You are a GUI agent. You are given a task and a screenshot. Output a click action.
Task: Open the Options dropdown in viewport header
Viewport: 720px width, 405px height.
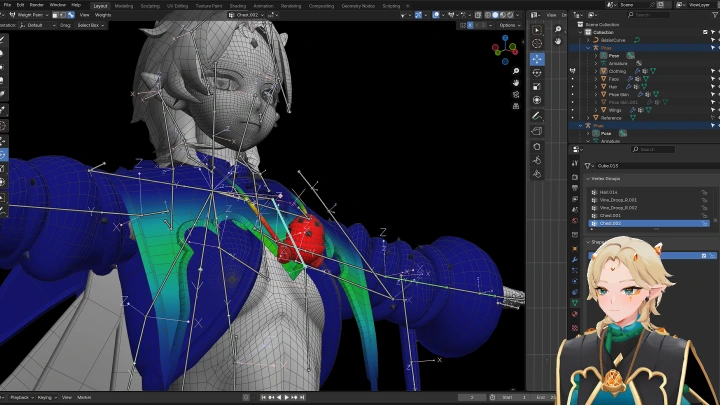[x=509, y=25]
